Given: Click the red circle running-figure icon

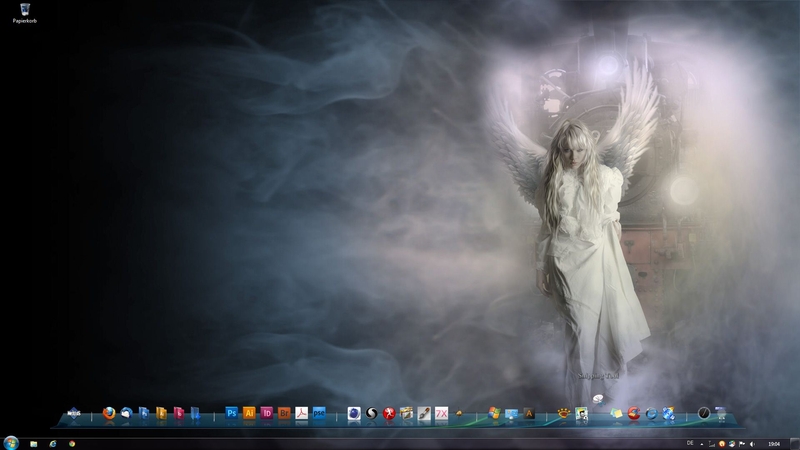Looking at the screenshot, I should coord(389,413).
